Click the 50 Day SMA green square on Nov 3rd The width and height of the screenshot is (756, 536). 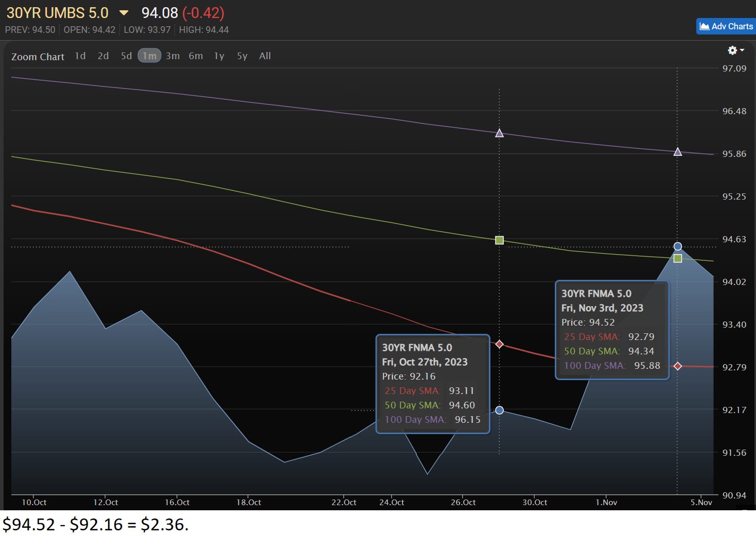678,258
